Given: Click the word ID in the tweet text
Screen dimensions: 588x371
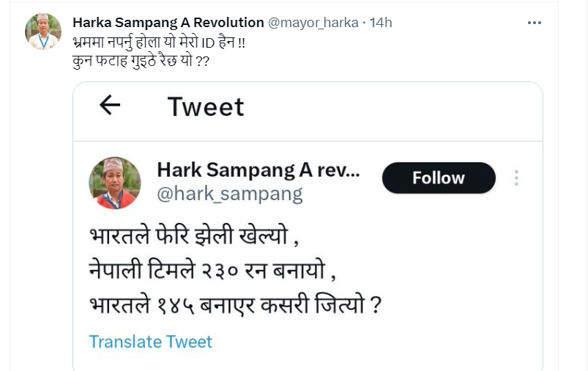Looking at the screenshot, I should click(x=212, y=42).
